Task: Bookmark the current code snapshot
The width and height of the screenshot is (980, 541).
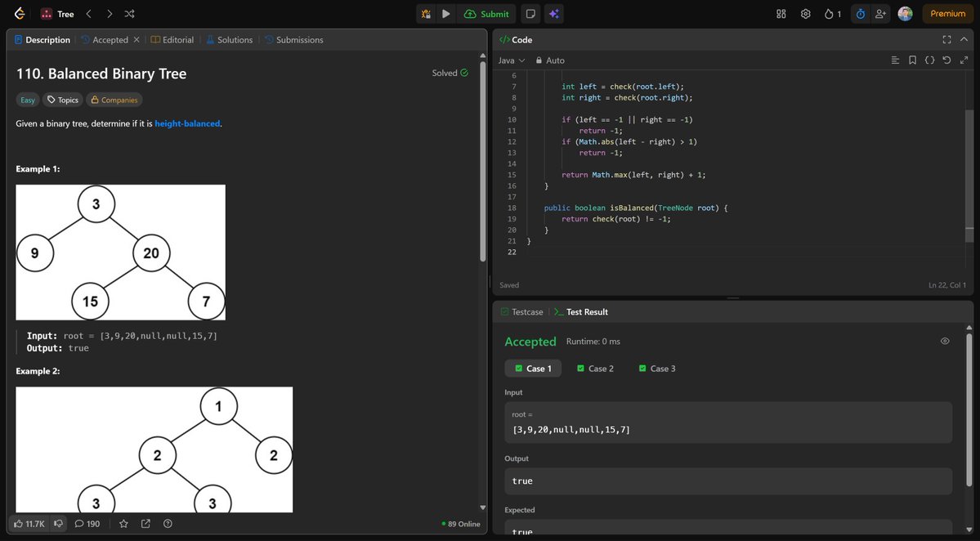Action: (913, 60)
